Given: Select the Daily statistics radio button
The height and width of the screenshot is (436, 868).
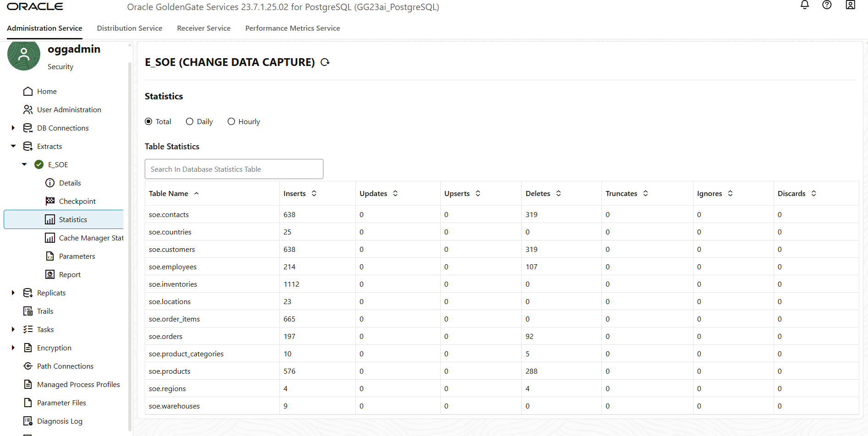Looking at the screenshot, I should tap(190, 122).
